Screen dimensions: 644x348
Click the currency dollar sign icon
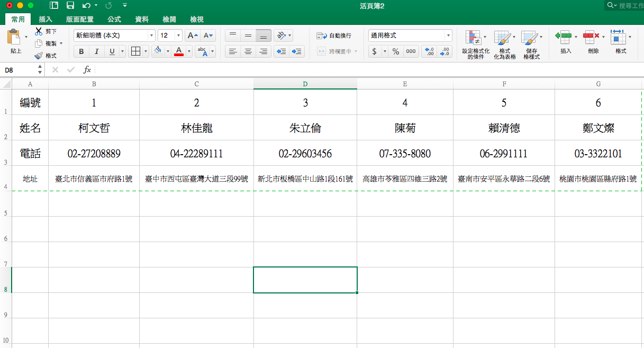tap(375, 51)
